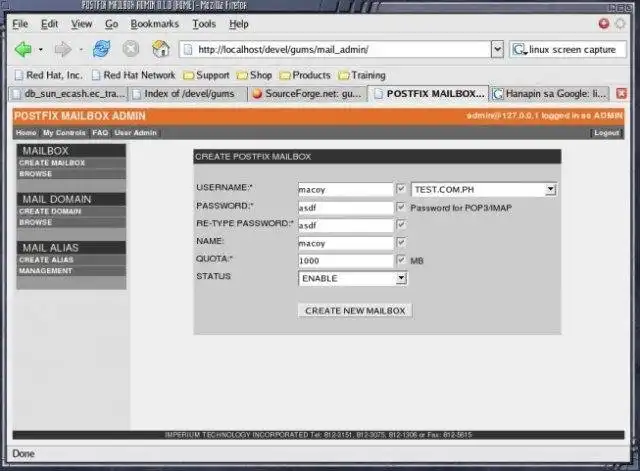This screenshot has height=471, width=640.
Task: Open the TEST.COM.PH domain dropdown
Action: tap(484, 189)
